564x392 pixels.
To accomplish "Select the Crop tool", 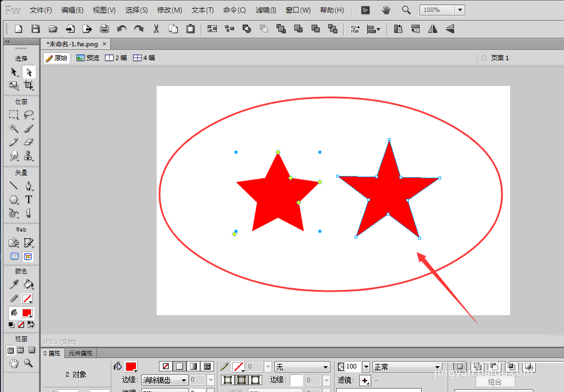I will (29, 85).
